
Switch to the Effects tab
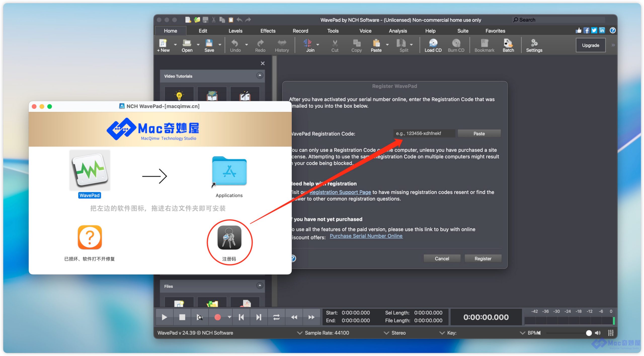point(268,31)
